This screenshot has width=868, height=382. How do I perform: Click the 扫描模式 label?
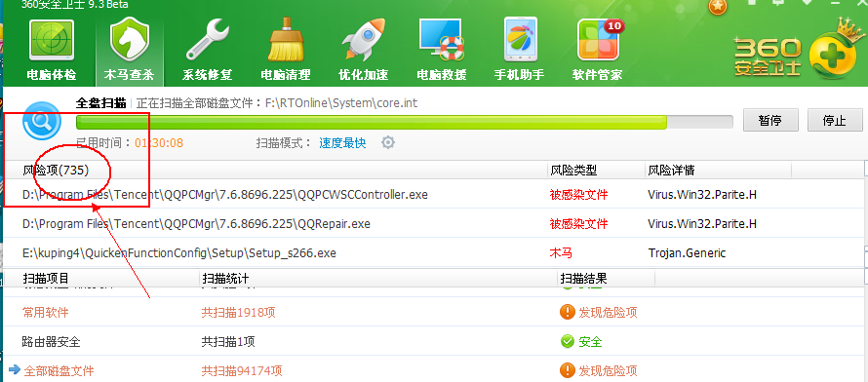284,143
